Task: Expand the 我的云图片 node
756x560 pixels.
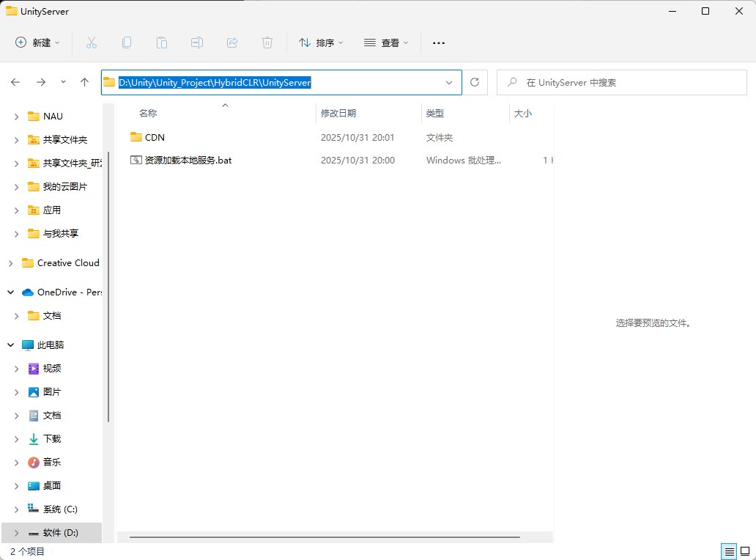Action: (16, 187)
